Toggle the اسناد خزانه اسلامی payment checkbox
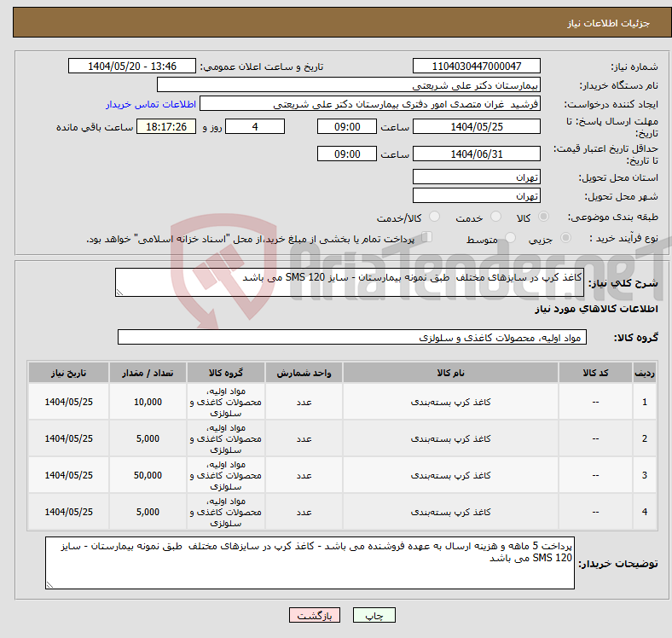 (x=427, y=236)
